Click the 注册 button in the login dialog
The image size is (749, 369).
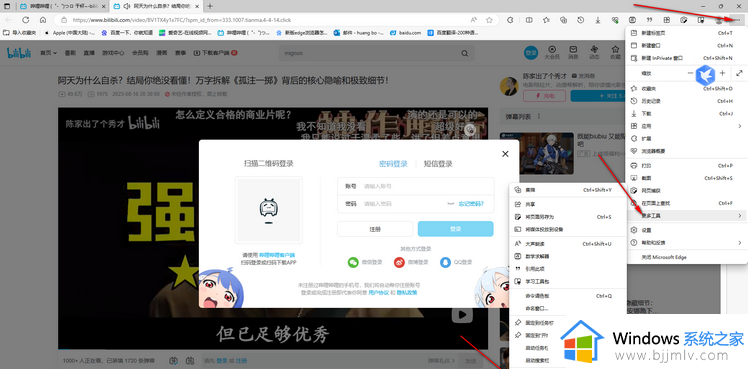pyautogui.click(x=375, y=229)
